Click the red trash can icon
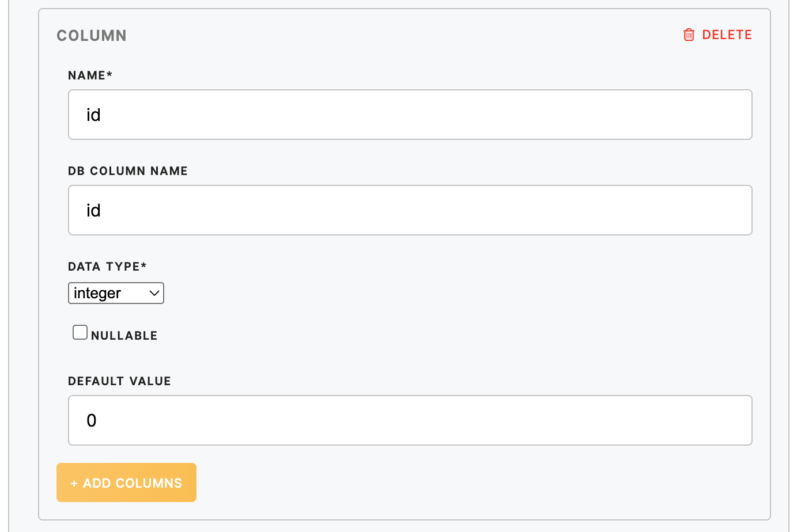The image size is (801, 532). (689, 35)
